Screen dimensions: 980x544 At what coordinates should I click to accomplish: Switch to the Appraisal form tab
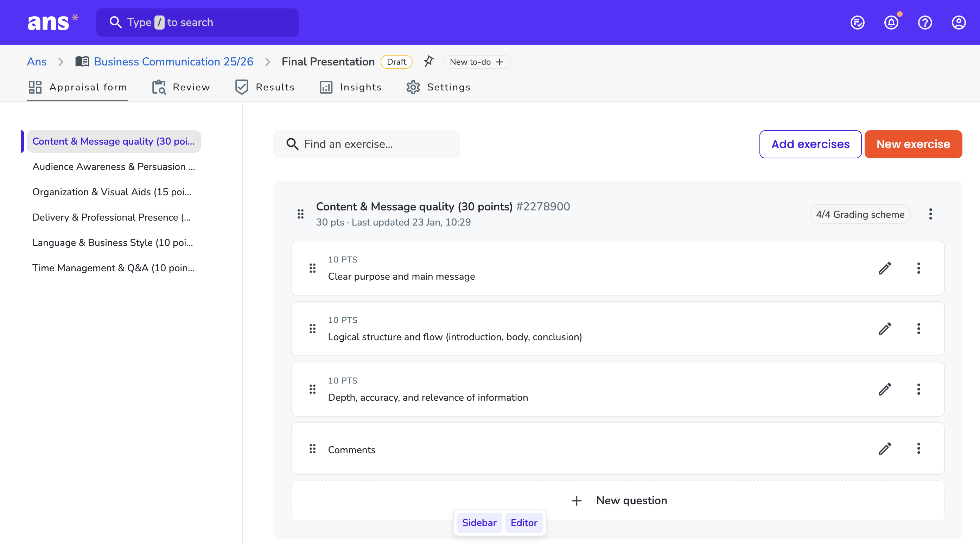[77, 87]
